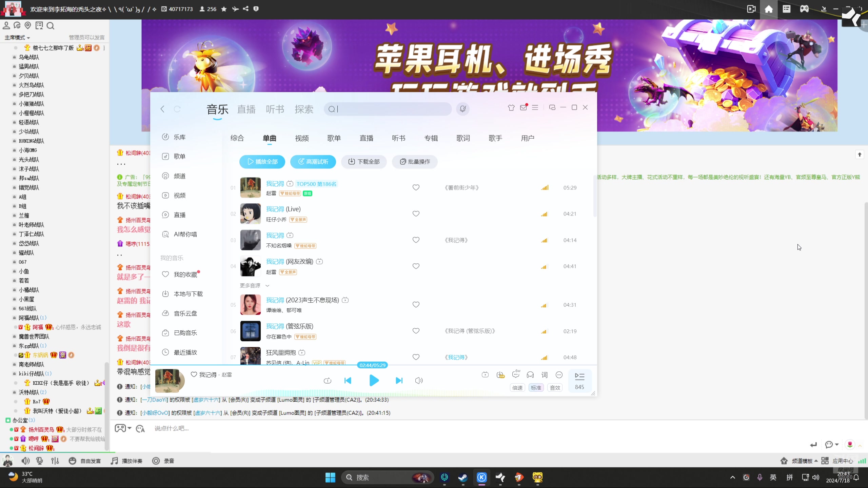
Task: Click 批量操作 button
Action: point(415,162)
